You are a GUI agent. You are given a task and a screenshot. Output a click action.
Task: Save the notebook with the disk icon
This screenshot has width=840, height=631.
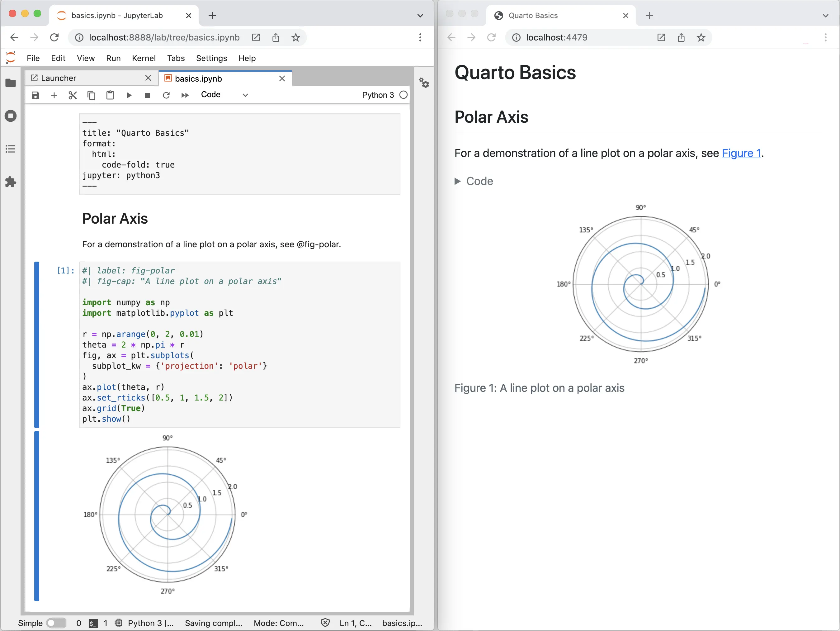(x=35, y=95)
